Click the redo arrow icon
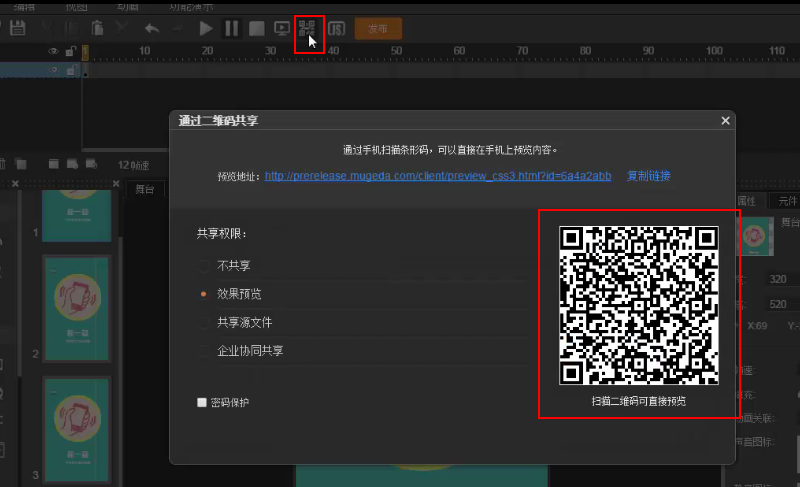Image resolution: width=800 pixels, height=487 pixels. (177, 29)
